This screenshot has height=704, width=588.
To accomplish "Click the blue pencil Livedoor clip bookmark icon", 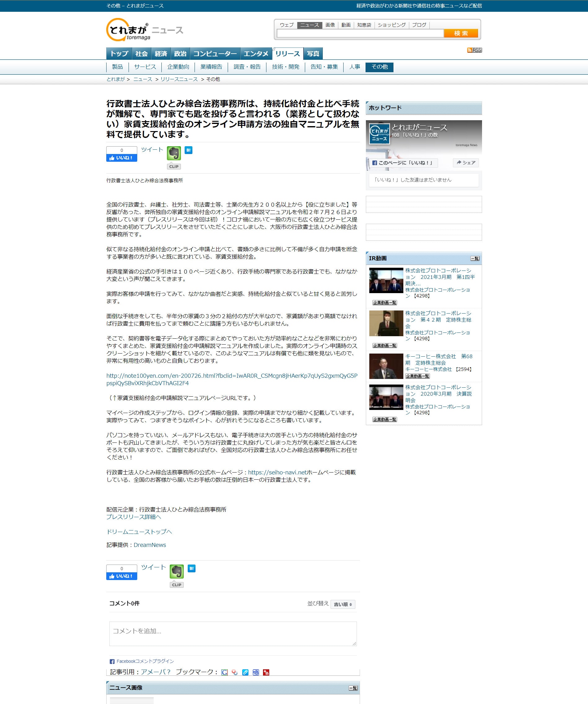I will click(x=245, y=672).
